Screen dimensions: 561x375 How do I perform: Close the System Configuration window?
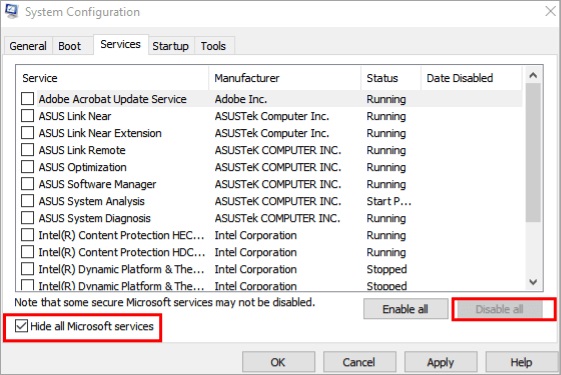pos(550,11)
